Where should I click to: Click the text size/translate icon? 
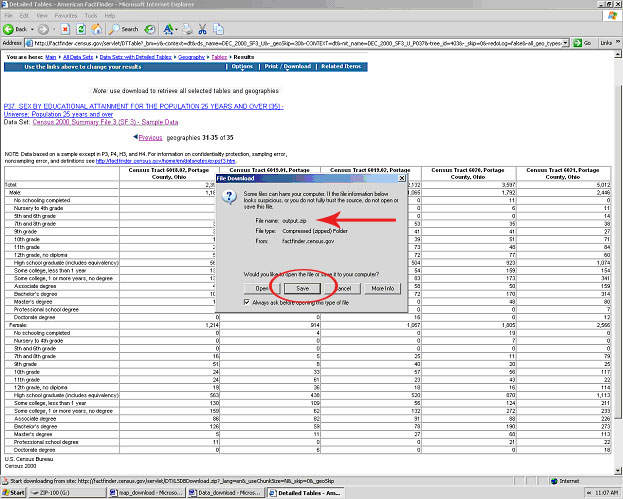(x=168, y=29)
